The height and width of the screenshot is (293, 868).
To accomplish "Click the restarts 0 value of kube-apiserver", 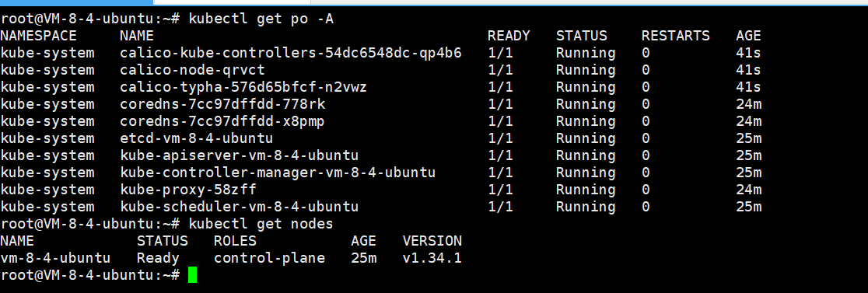I will tap(646, 156).
